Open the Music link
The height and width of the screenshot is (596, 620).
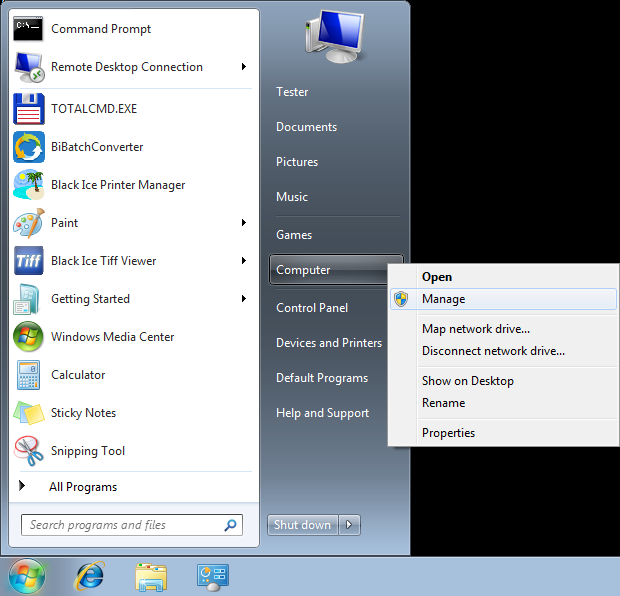pyautogui.click(x=292, y=197)
